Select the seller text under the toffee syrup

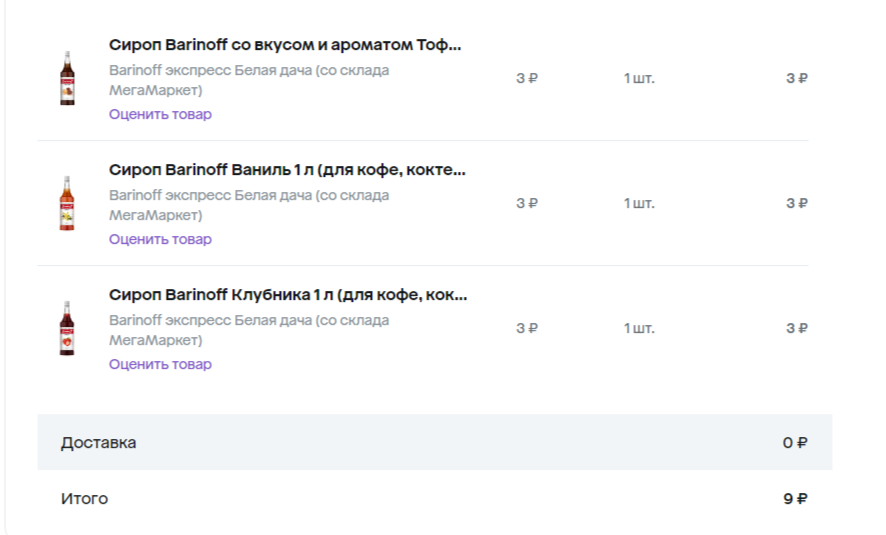[x=249, y=80]
